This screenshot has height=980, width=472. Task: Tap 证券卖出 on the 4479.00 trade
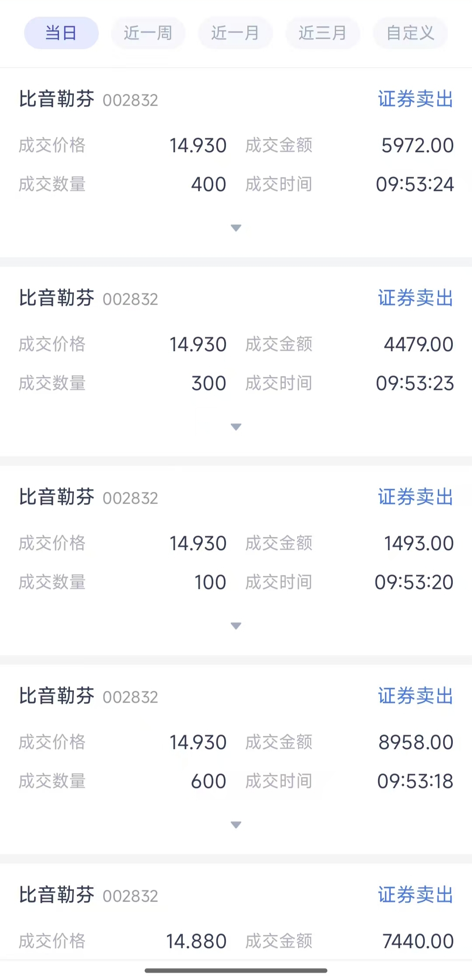415,298
